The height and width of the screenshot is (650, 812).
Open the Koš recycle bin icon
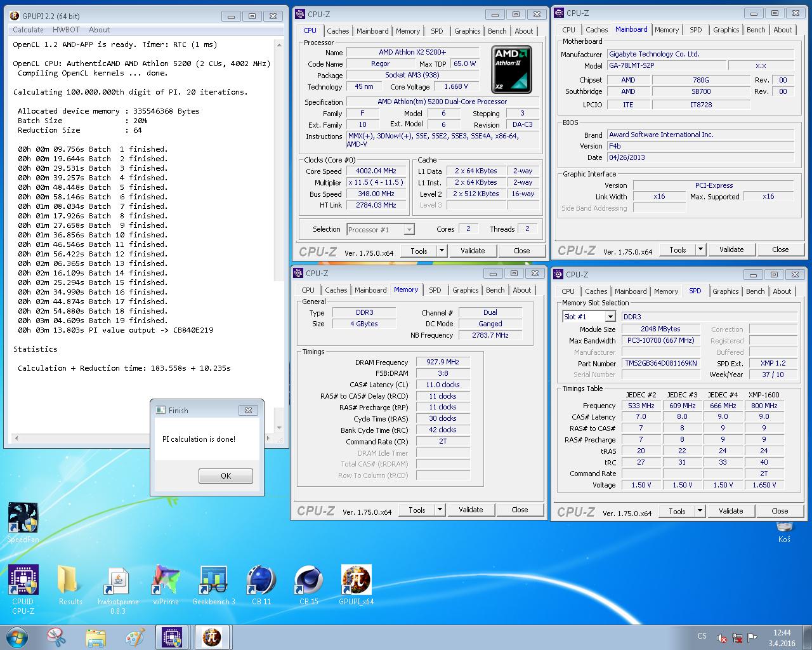[784, 532]
